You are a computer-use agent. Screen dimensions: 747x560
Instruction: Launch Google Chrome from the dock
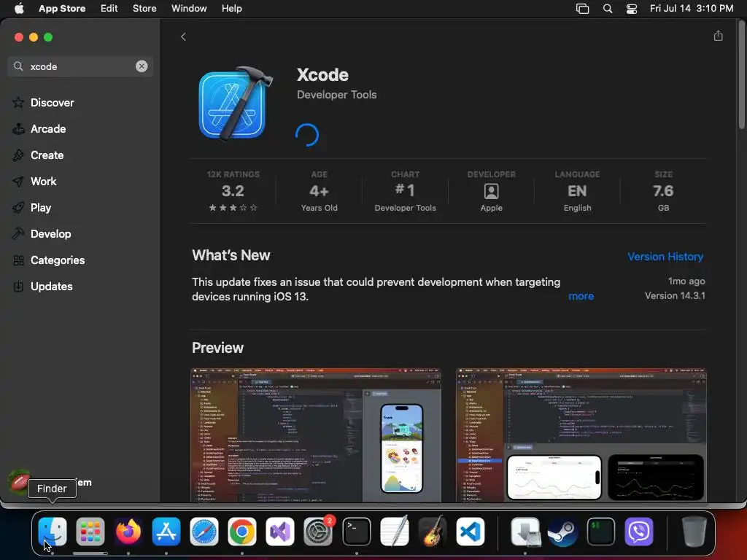[x=242, y=532]
